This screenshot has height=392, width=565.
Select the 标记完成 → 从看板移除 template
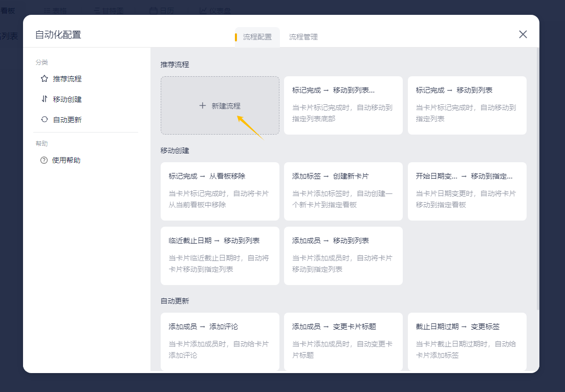pyautogui.click(x=220, y=191)
